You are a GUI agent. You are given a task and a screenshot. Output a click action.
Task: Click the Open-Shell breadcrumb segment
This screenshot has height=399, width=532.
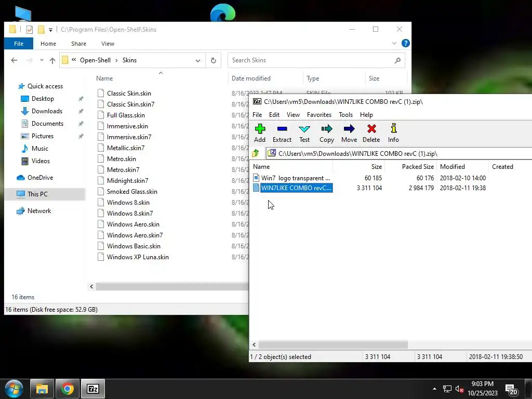(96, 60)
